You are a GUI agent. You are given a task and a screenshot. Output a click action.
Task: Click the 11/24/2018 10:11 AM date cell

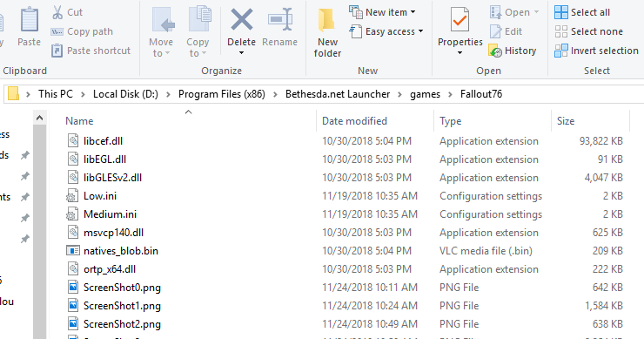click(x=370, y=288)
